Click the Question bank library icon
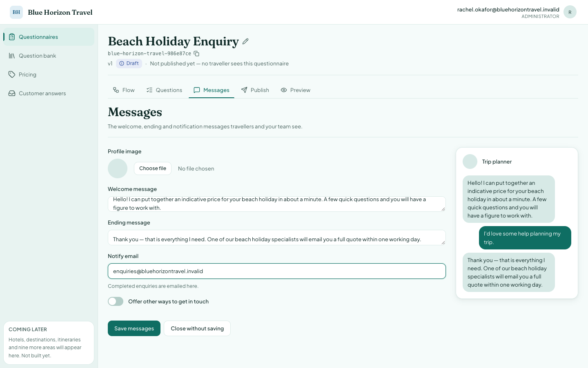 point(12,56)
